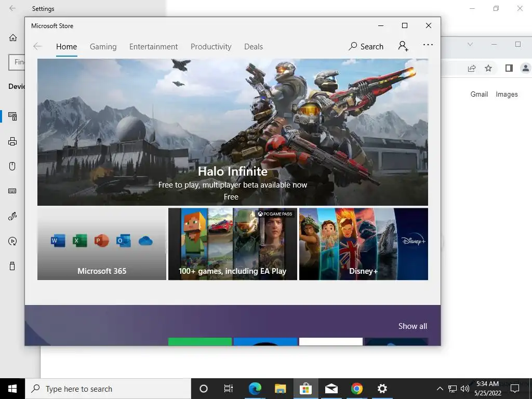Expand the Chrome tab search chevron
The width and height of the screenshot is (532, 399).
click(470, 44)
